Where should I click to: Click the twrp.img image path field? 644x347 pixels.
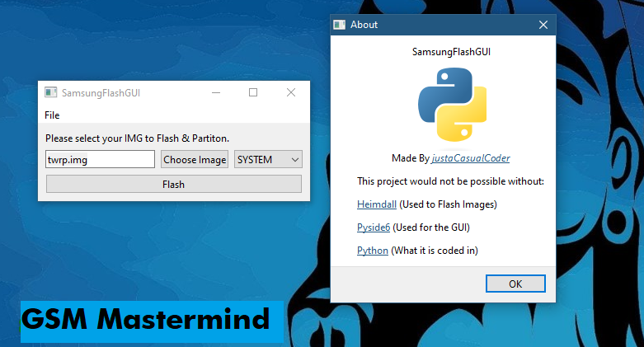coord(100,159)
